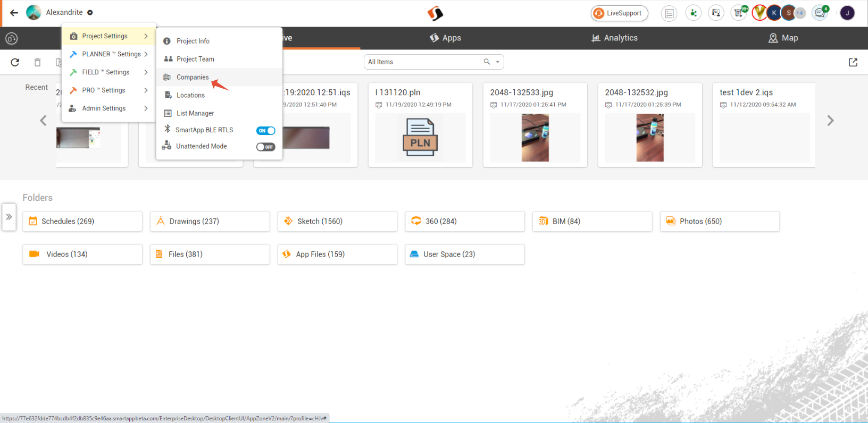Screen dimensions: 868x423
Task: Open the Drawings (237) folder
Action: (210, 221)
